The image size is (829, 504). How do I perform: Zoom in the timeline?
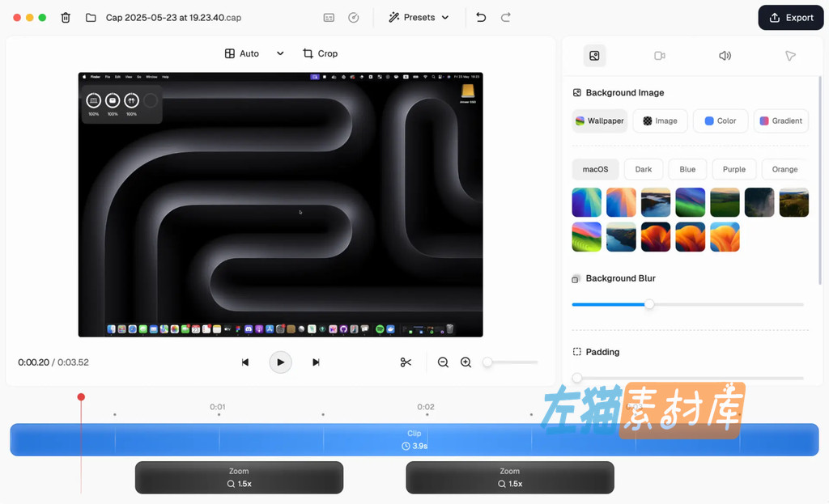(466, 362)
